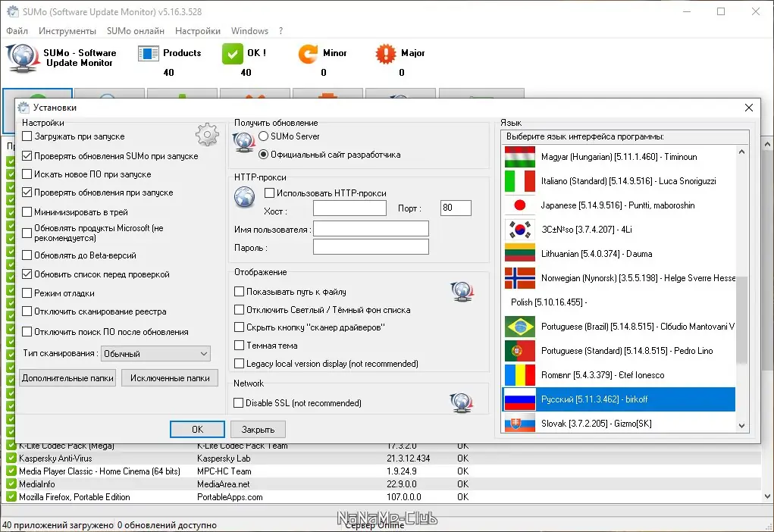This screenshot has height=532, width=774.
Task: Click language list scrollbar up arrow
Action: coord(741,152)
